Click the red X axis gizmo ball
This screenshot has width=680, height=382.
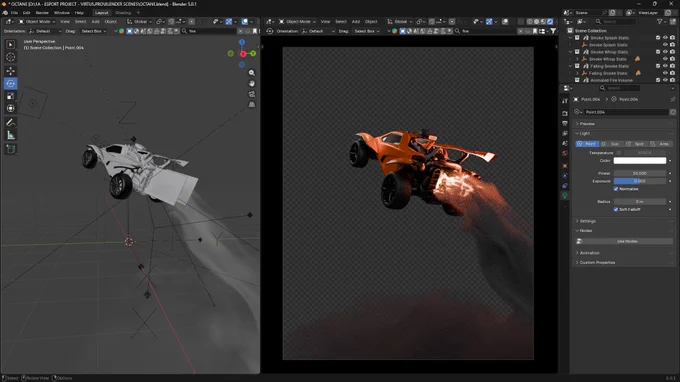(243, 54)
